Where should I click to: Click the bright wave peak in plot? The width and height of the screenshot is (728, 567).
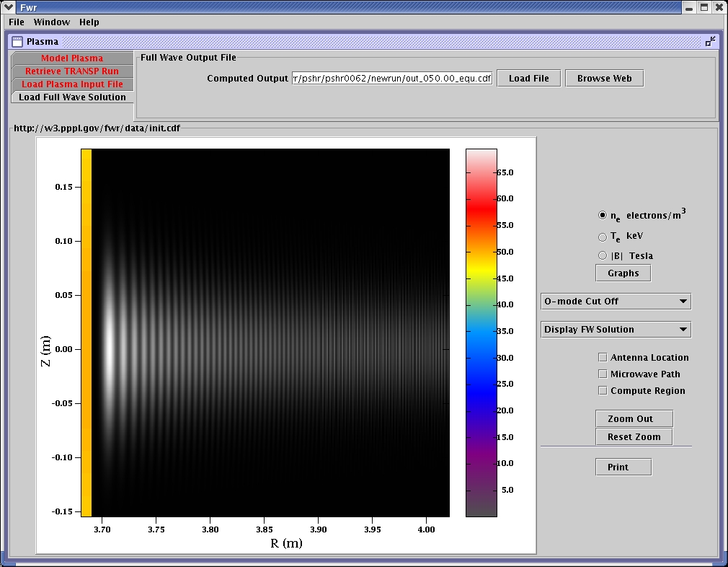[x=109, y=348]
